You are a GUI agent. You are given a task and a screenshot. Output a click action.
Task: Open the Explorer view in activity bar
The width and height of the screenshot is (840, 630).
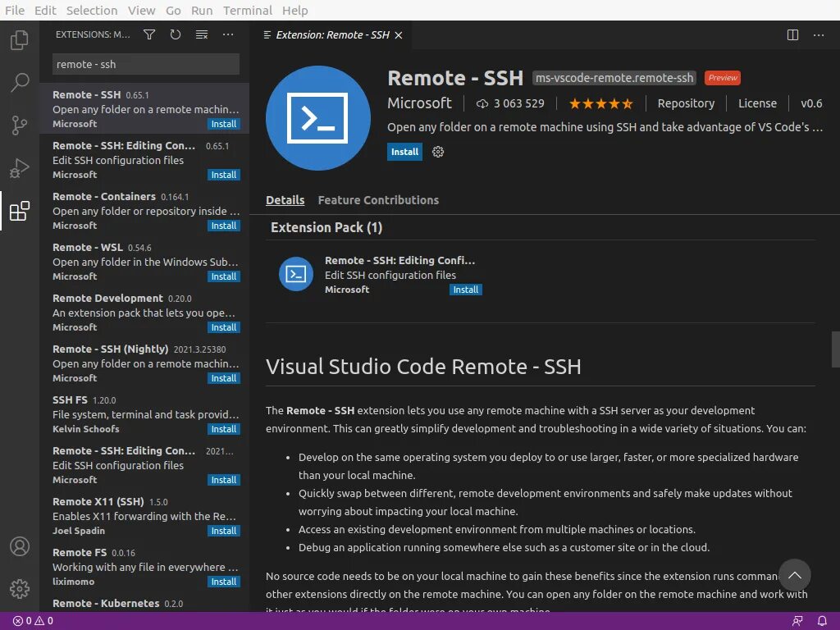point(20,40)
